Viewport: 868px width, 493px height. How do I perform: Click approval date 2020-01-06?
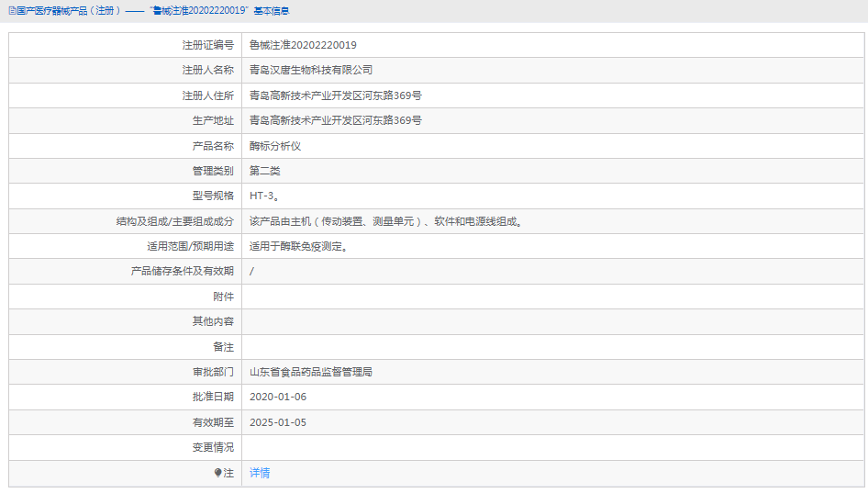[278, 397]
